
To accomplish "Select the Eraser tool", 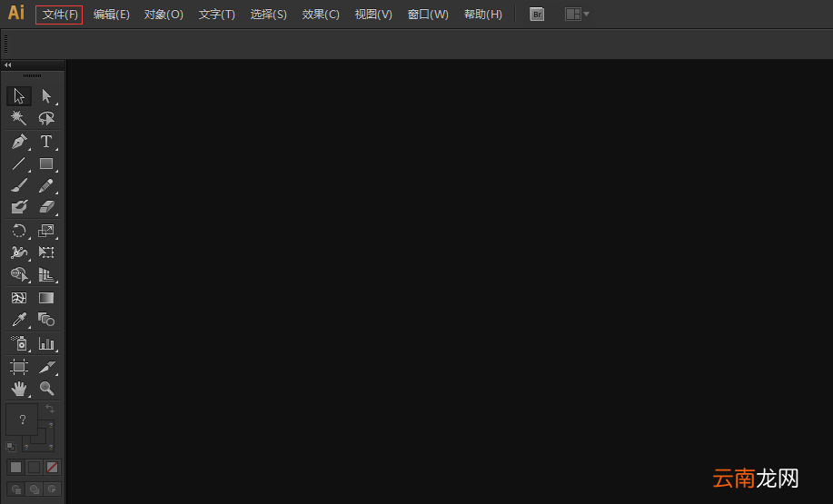I will pyautogui.click(x=46, y=206).
